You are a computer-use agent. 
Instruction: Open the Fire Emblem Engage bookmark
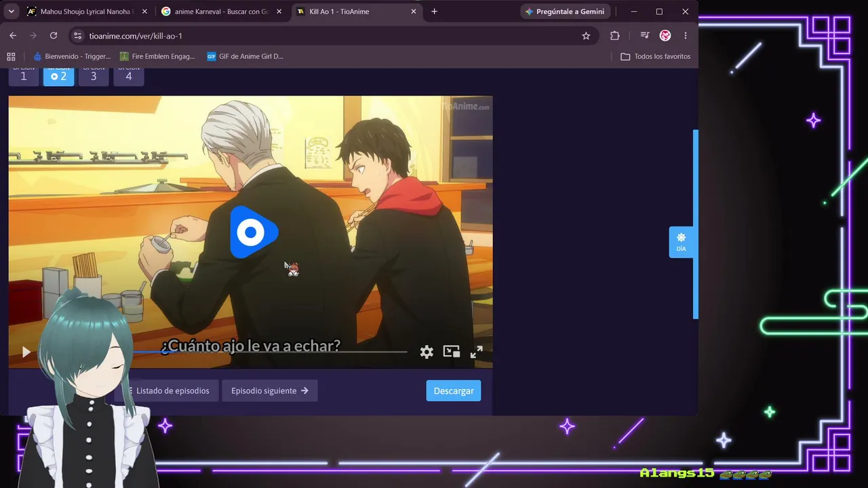coord(157,56)
